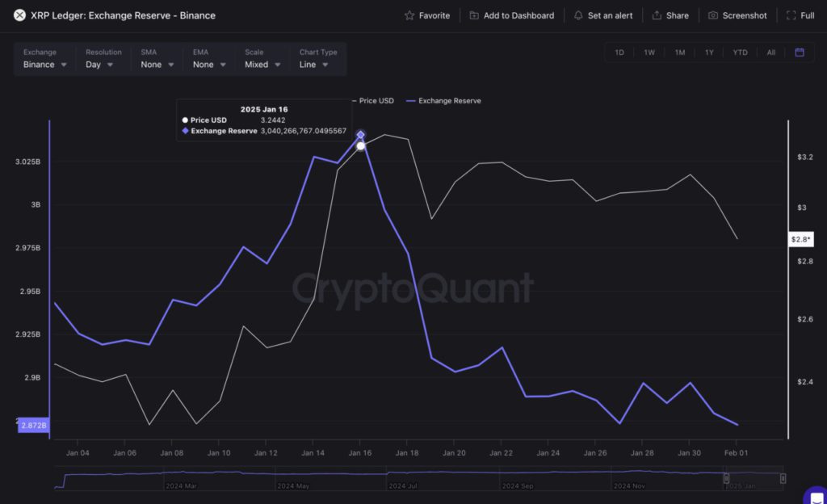Add chart to Dashboard
The image size is (827, 504).
pyautogui.click(x=511, y=15)
